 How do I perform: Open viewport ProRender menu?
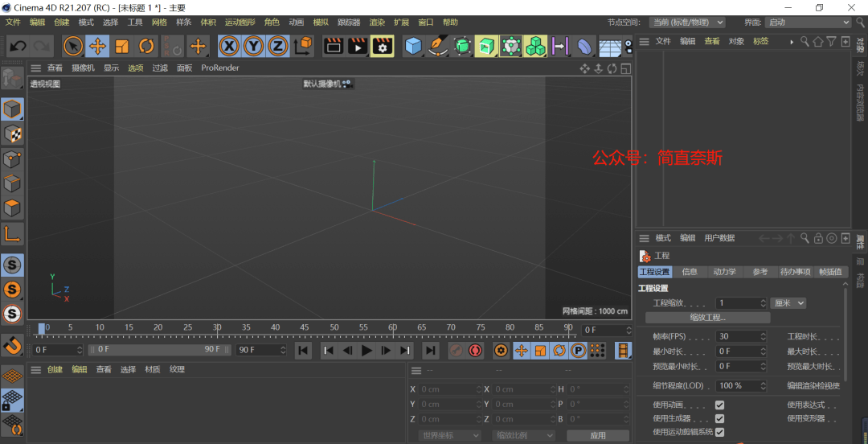pyautogui.click(x=220, y=68)
